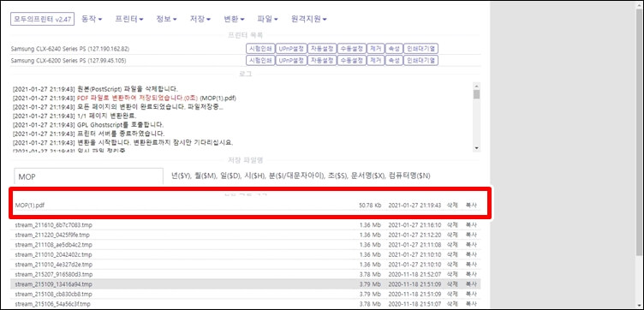
Task: Delete stream_215109_13416a94.tmp with 삭제
Action: tap(452, 284)
